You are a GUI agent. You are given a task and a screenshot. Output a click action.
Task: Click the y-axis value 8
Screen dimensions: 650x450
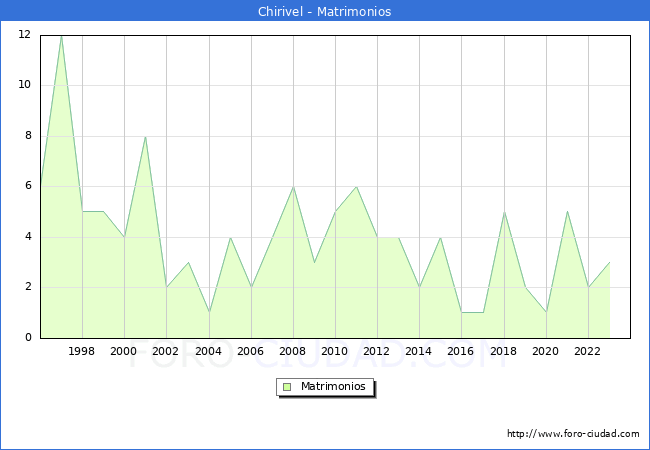[x=28, y=135]
